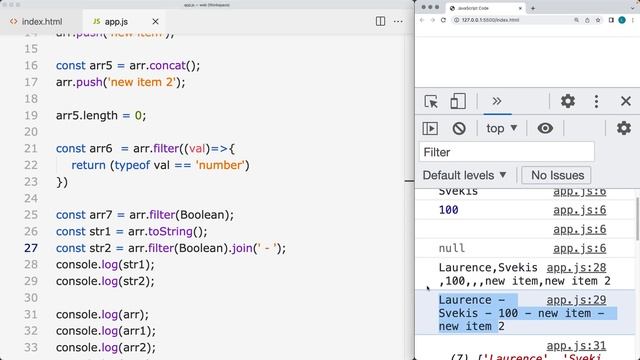Expand the browser tab search chevron
Screen dimensions: 640x360
pos(633,8)
